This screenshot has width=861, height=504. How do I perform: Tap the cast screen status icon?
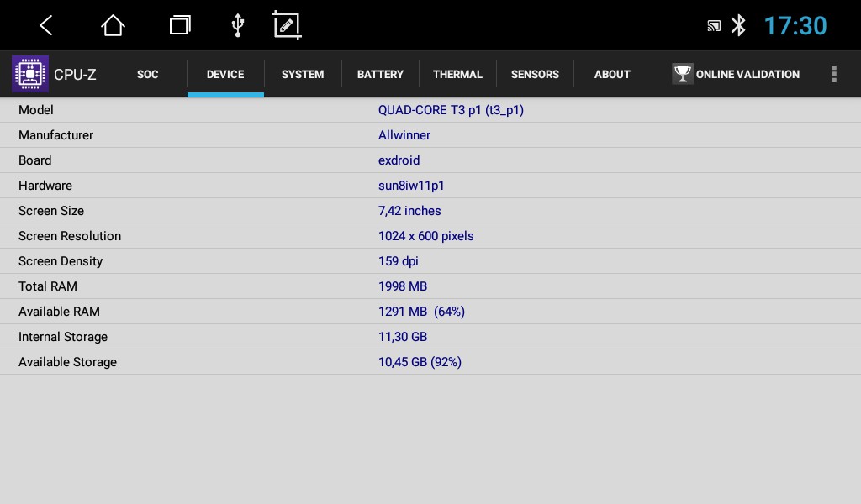(x=714, y=26)
